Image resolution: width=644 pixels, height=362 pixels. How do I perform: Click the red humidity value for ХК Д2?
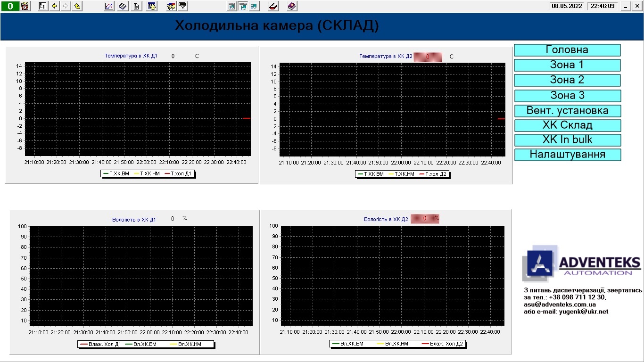pos(425,219)
